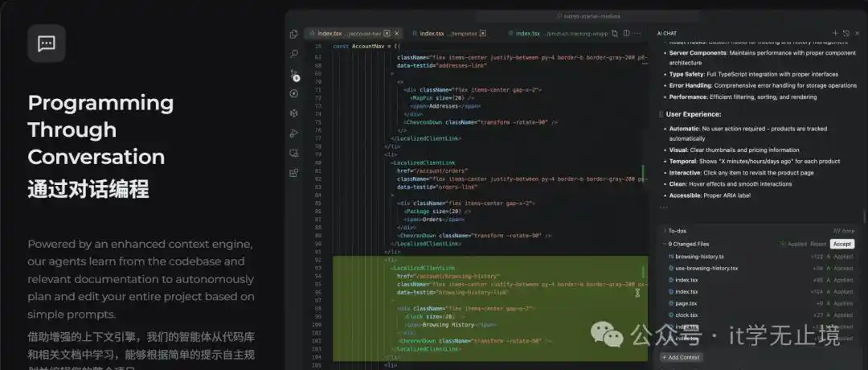Viewport: 868px width, 370px height.
Task: Open the Explorer files icon in activity bar
Action: pos(294,34)
